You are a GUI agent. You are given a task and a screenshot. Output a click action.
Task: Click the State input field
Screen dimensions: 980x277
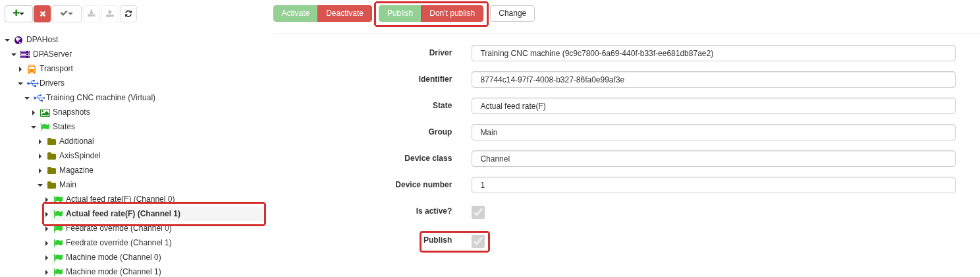click(x=713, y=106)
